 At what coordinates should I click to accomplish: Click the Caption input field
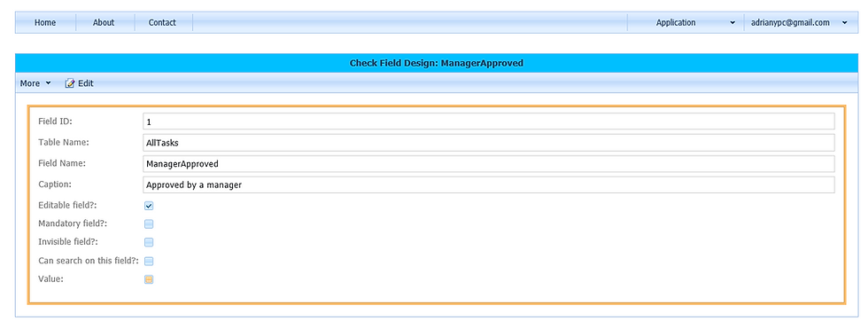coord(488,184)
